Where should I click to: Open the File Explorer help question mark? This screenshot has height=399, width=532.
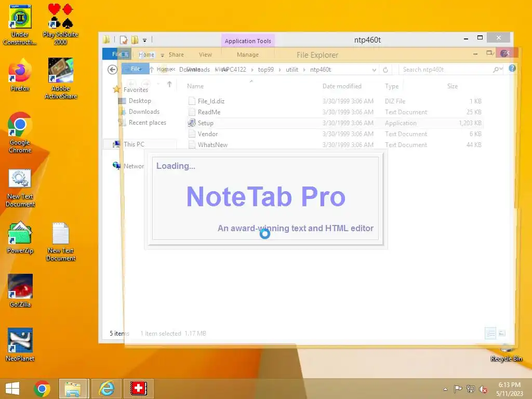pos(512,68)
